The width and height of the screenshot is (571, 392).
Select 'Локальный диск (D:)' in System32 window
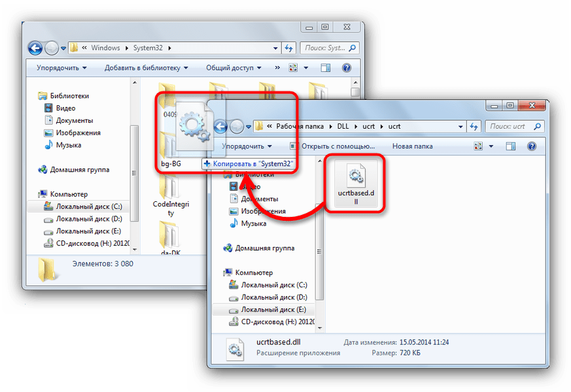pyautogui.click(x=83, y=219)
